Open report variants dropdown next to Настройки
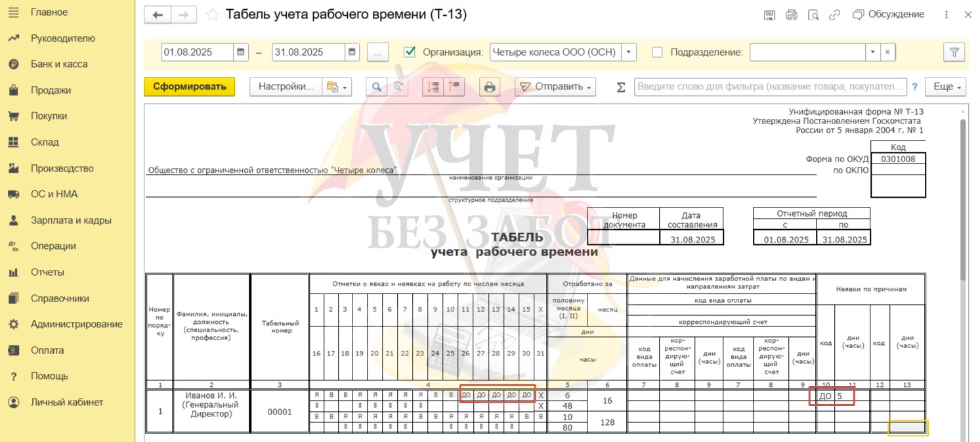Screen dimensions: 980x442 pyautogui.click(x=338, y=87)
